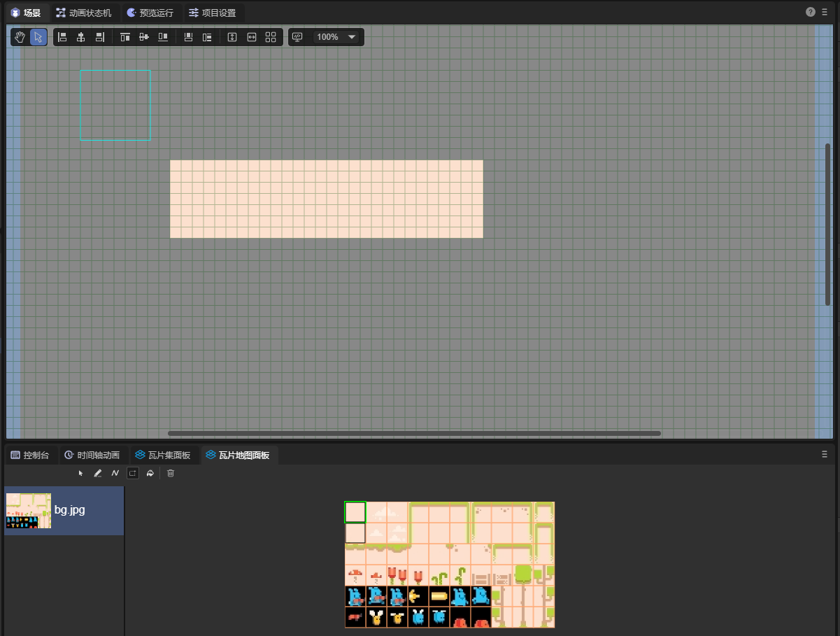
Task: Toggle the rectangle fill tile tool
Action: [x=133, y=474]
